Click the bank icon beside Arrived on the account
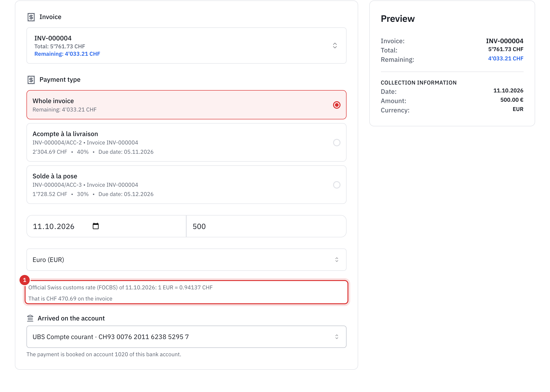Viewport: 550px width, 392px height. [x=30, y=318]
